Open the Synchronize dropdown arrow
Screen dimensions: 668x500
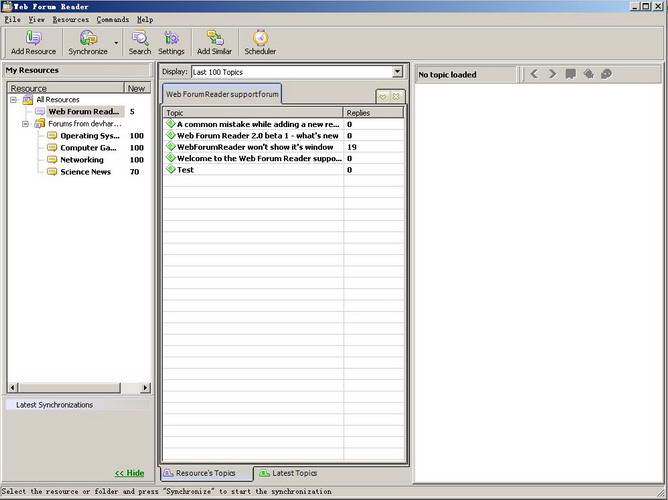pyautogui.click(x=116, y=43)
